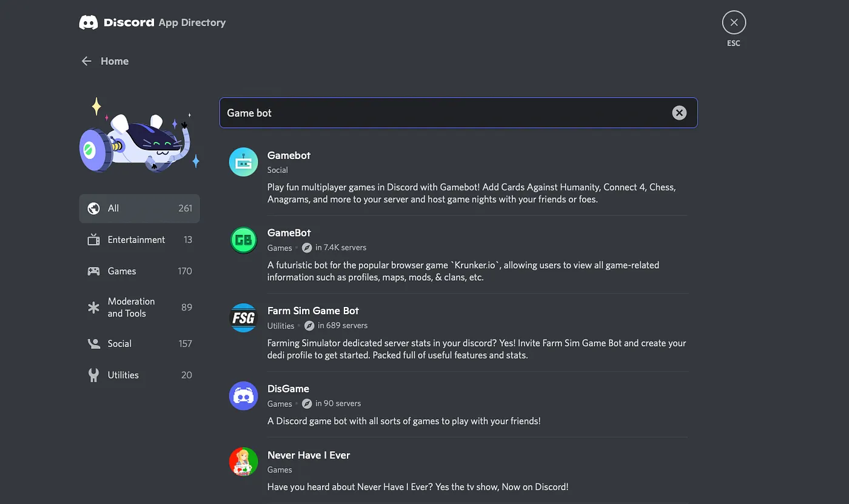Open DisGame's Discord logo avatar

pyautogui.click(x=243, y=396)
